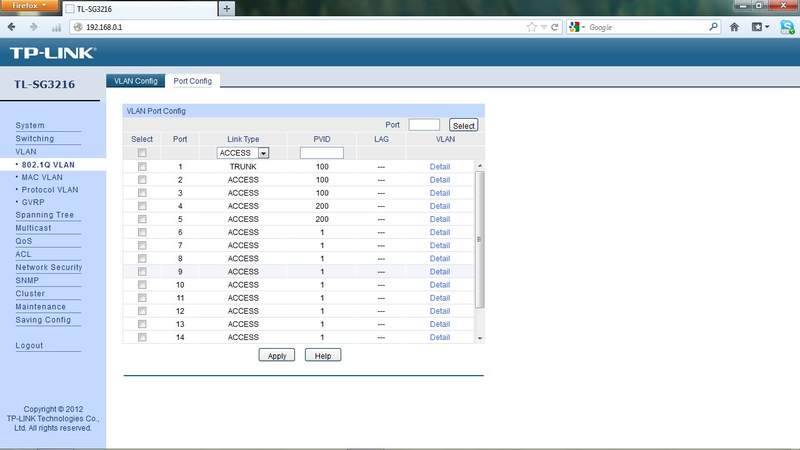Image resolution: width=800 pixels, height=450 pixels.
Task: Focus the PVID input field
Action: coord(322,153)
